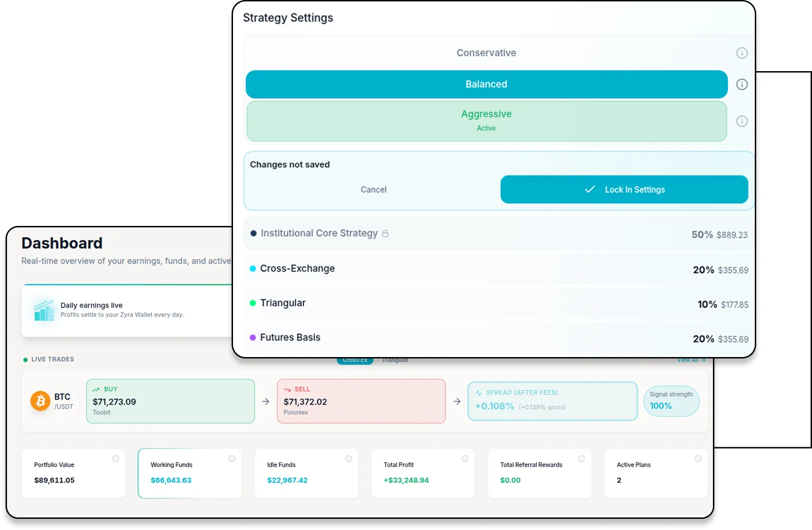Click info icon beside Aggressive strategy
Screen dimensions: 812x530
click(742, 121)
